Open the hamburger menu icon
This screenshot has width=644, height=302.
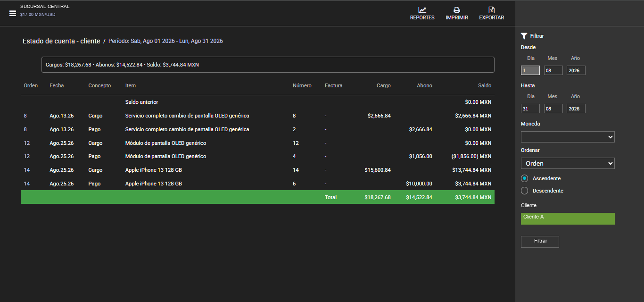[13, 13]
